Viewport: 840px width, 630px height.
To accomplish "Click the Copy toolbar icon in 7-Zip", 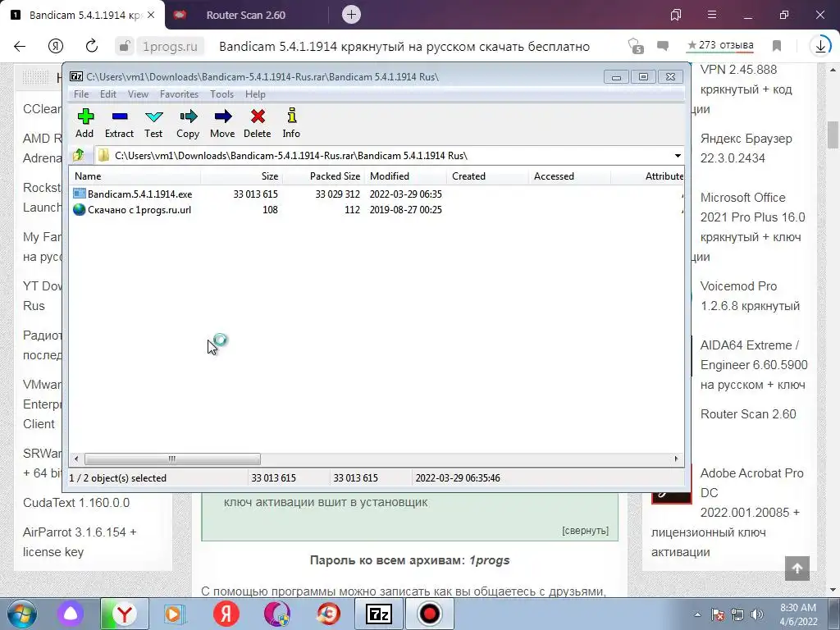I will (188, 123).
